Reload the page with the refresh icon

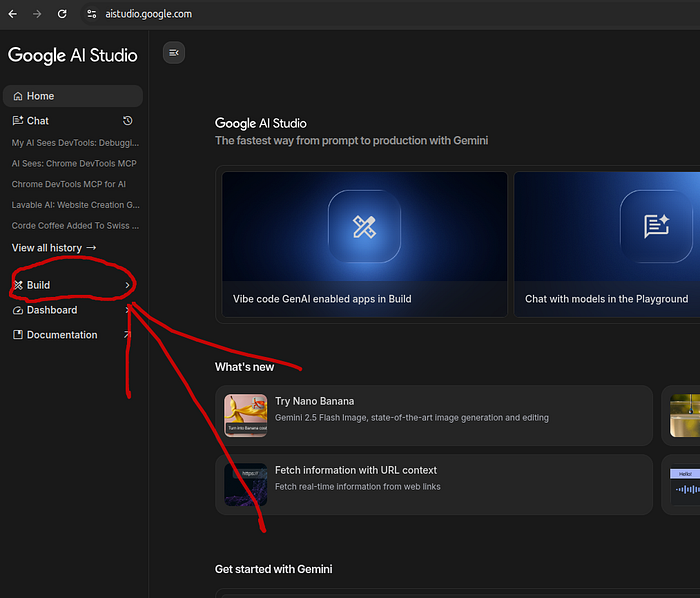tap(62, 14)
